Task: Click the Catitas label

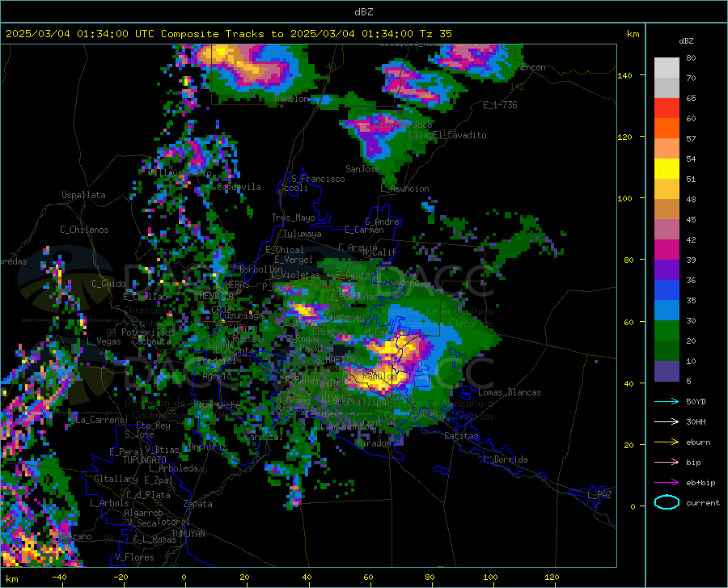Action: [461, 436]
